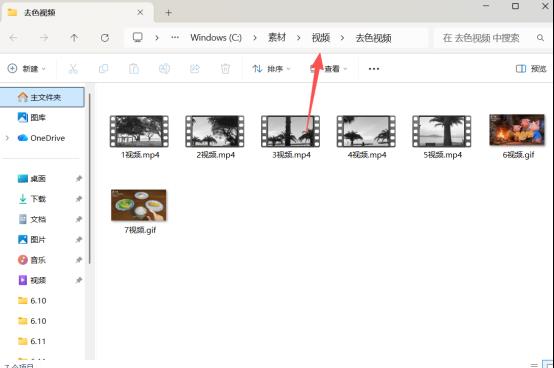
Task: Click the search box for 去色视频
Action: click(490, 38)
